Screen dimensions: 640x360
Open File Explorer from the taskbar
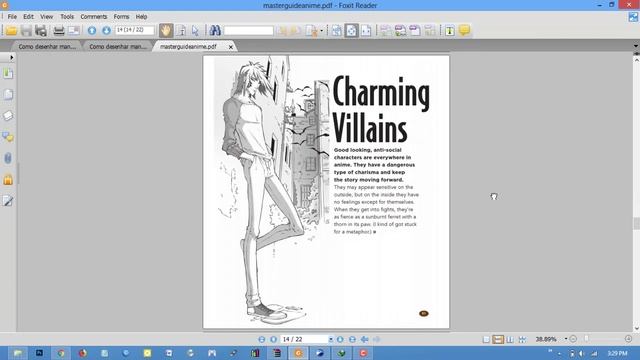pos(18,353)
